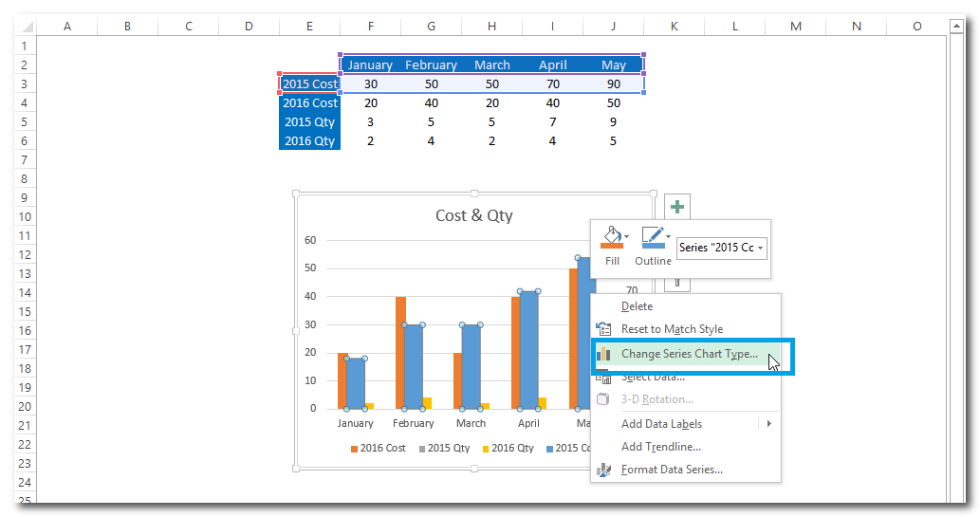Click the Fill paint bucket icon
Viewport: 980px width, 517px height.
click(x=610, y=237)
